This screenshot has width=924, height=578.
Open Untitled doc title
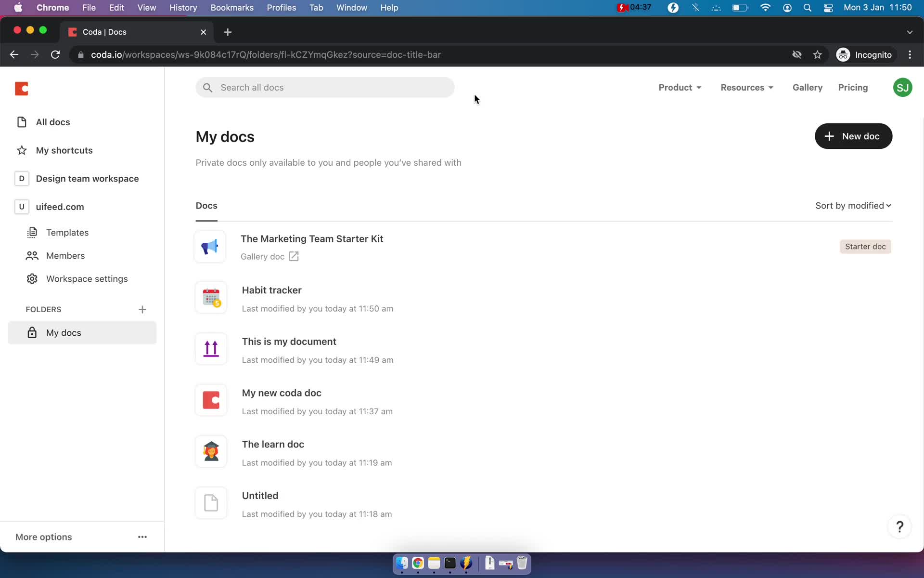(x=260, y=496)
